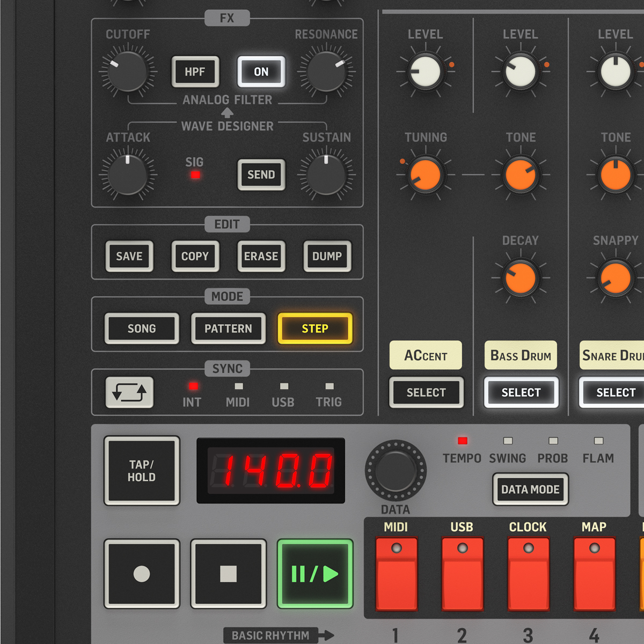Click the Stop square button

coord(229,574)
